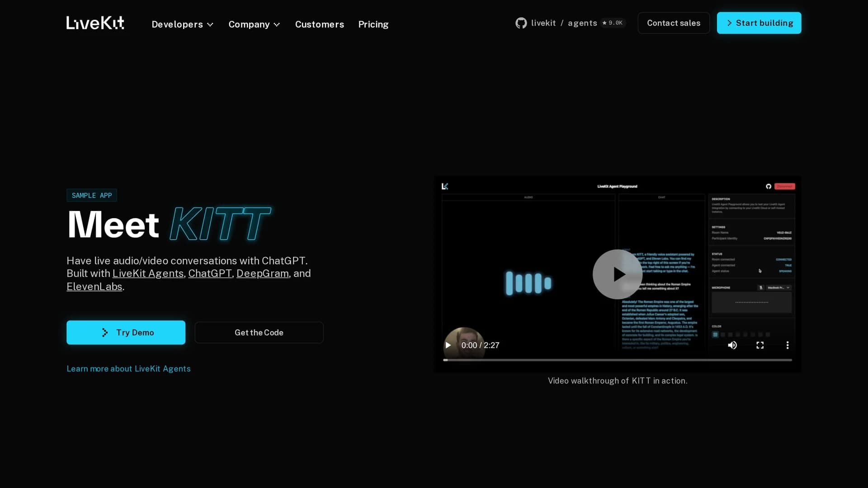Follow the ChatGPT inline link

[210, 273]
